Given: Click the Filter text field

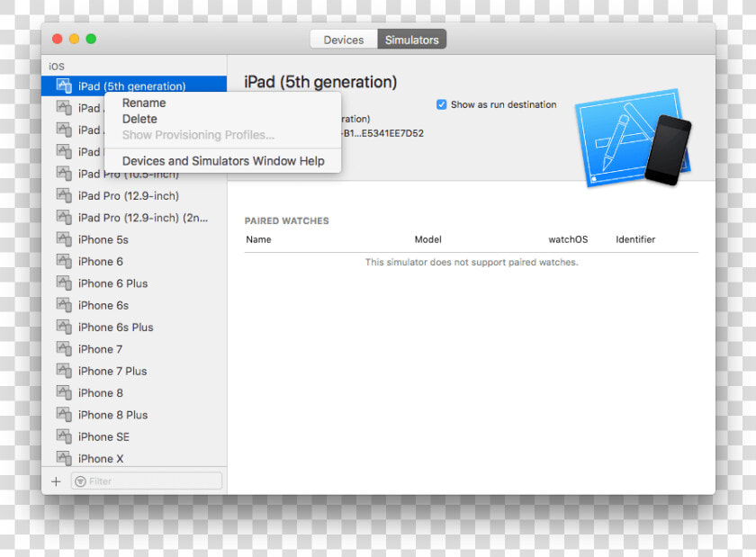Looking at the screenshot, I should [x=147, y=481].
